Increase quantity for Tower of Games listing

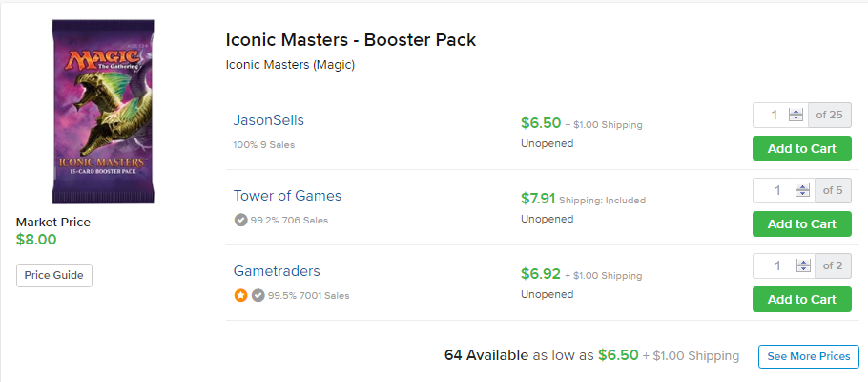click(802, 187)
